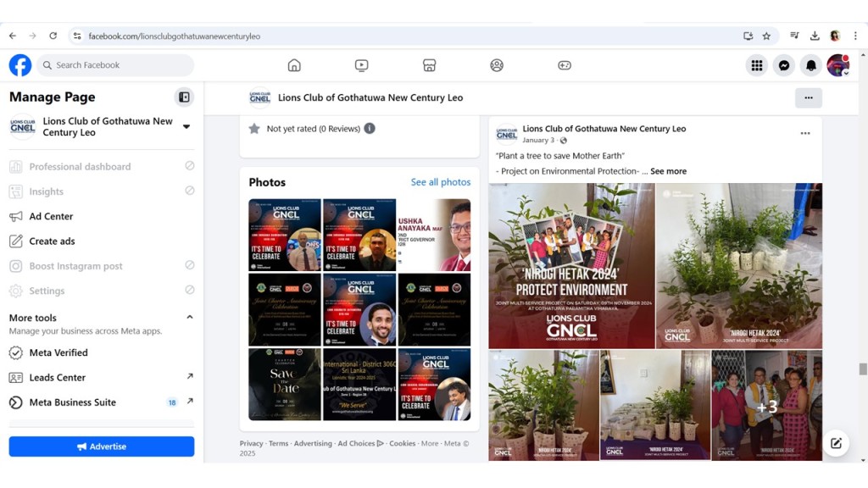The image size is (868, 488).
Task: Bookmark this page with the star icon
Action: (x=766, y=36)
